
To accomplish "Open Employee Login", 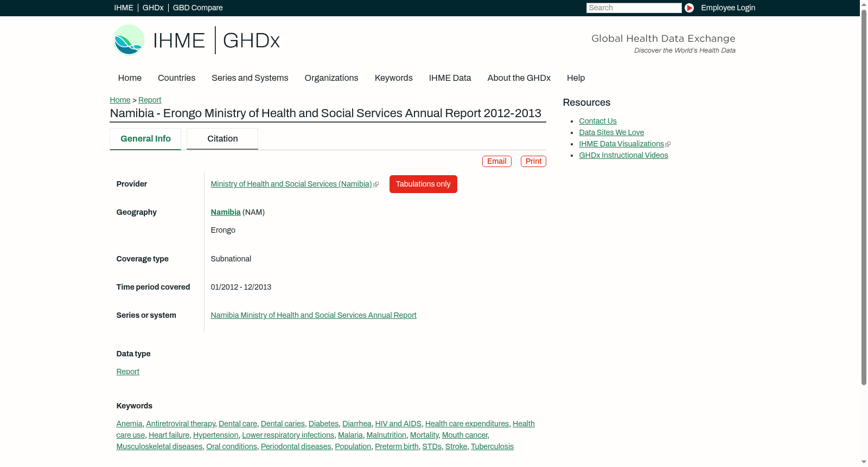I will pyautogui.click(x=728, y=8).
